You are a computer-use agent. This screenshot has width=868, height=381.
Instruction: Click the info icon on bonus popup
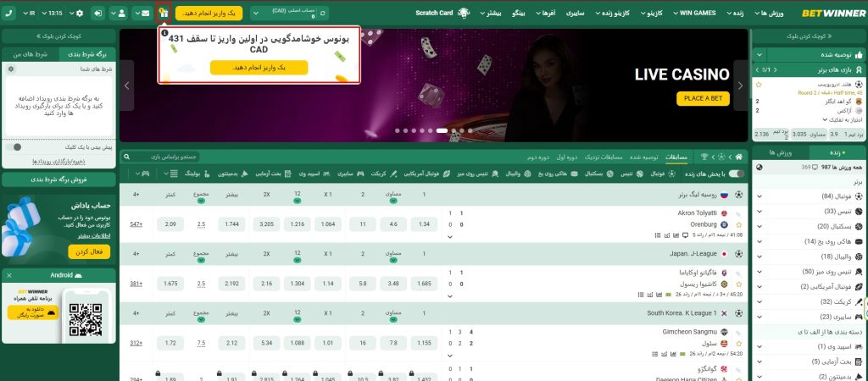pos(164,33)
